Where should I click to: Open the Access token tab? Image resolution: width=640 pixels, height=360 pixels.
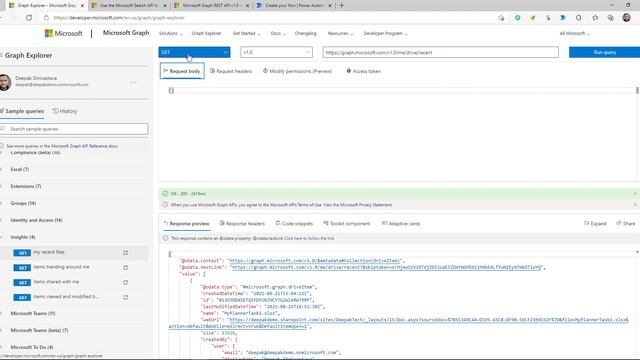pos(363,71)
